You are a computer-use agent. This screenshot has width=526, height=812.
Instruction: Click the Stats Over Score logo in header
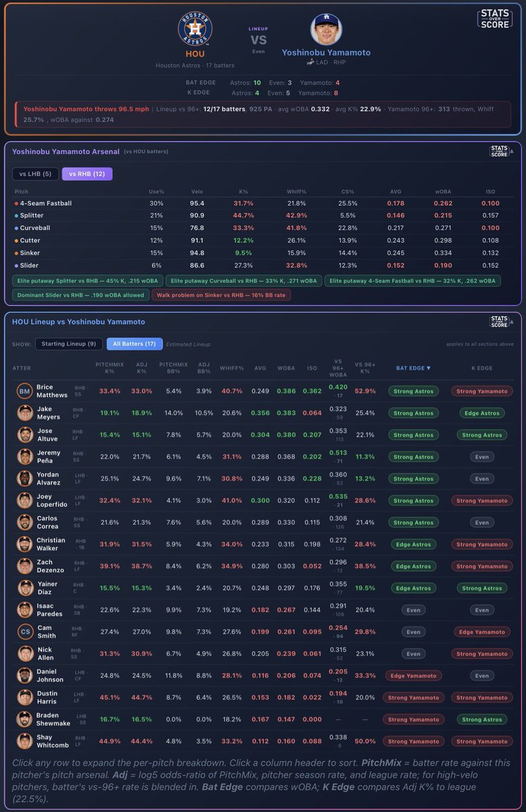[x=496, y=18]
